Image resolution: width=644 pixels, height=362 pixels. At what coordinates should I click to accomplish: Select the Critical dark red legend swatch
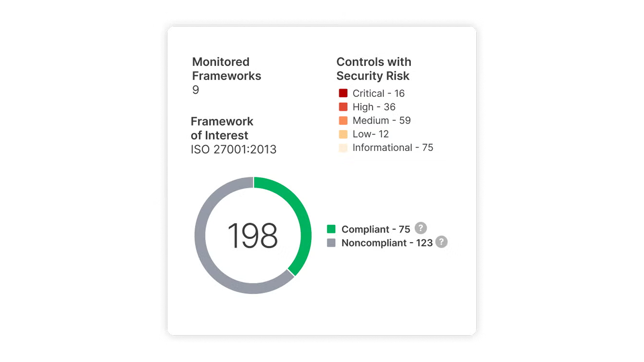click(343, 93)
